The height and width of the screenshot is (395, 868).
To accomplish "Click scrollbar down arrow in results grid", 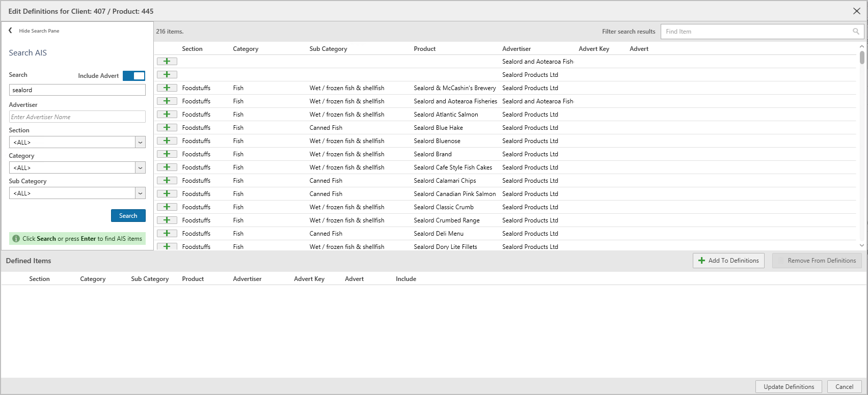I will point(862,245).
